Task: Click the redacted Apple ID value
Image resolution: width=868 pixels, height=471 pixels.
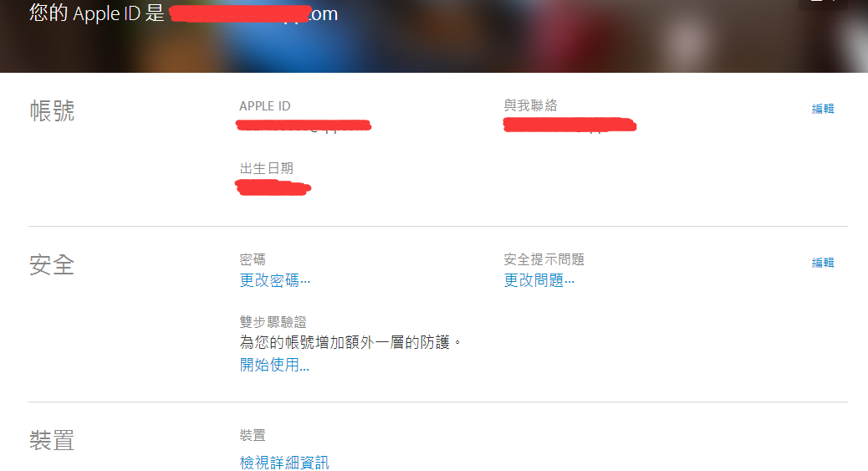Action: (x=304, y=125)
